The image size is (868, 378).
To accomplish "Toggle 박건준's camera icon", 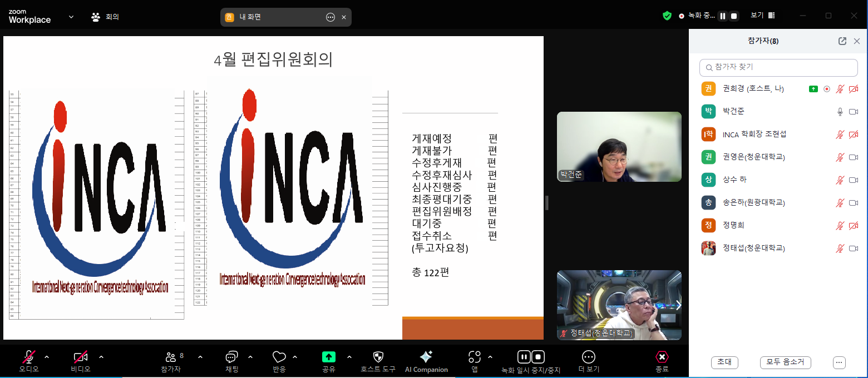I will tap(854, 112).
